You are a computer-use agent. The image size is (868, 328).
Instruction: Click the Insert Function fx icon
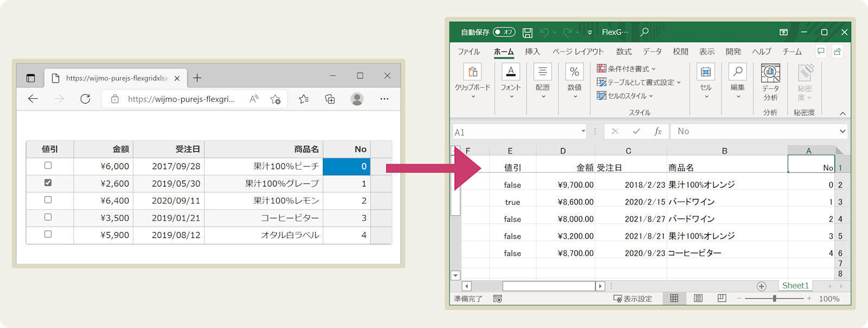coord(658,131)
